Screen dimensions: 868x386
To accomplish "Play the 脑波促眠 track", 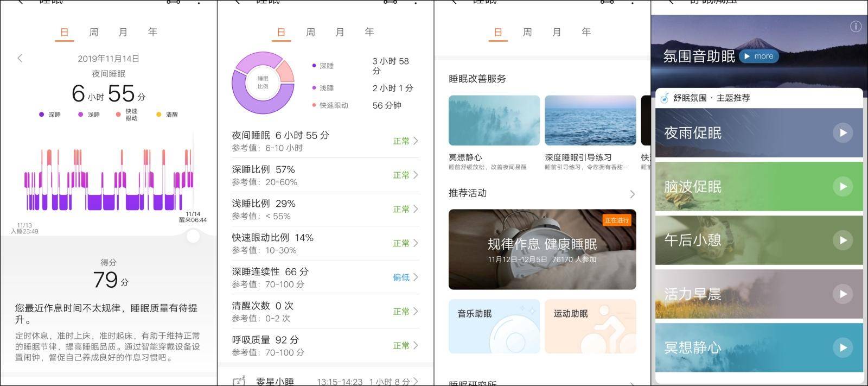I will click(x=843, y=186).
